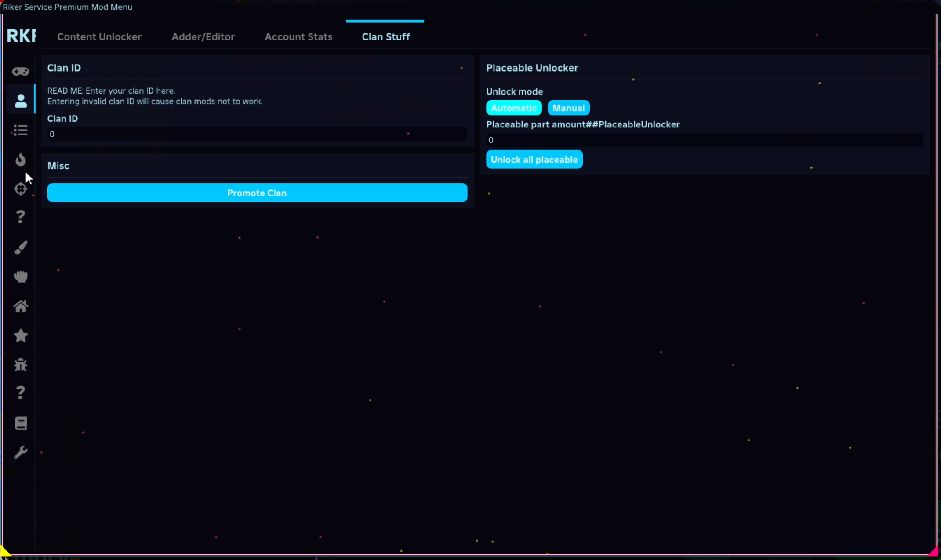Set unlock mode to Manual

pyautogui.click(x=568, y=108)
